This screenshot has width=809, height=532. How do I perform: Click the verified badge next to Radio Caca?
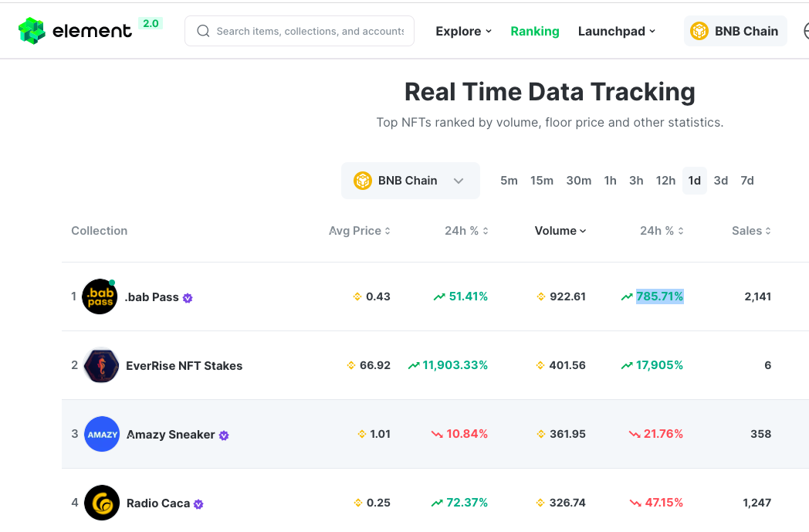[x=198, y=504]
